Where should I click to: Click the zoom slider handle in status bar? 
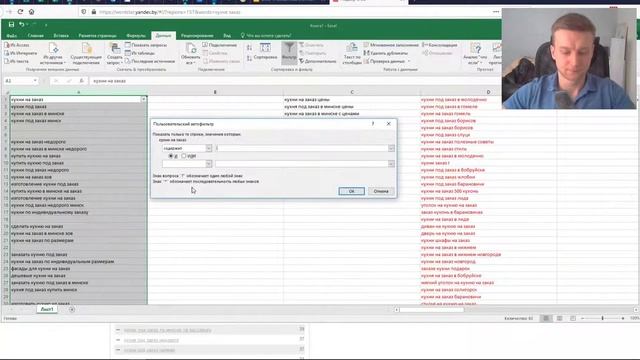pos(602,318)
